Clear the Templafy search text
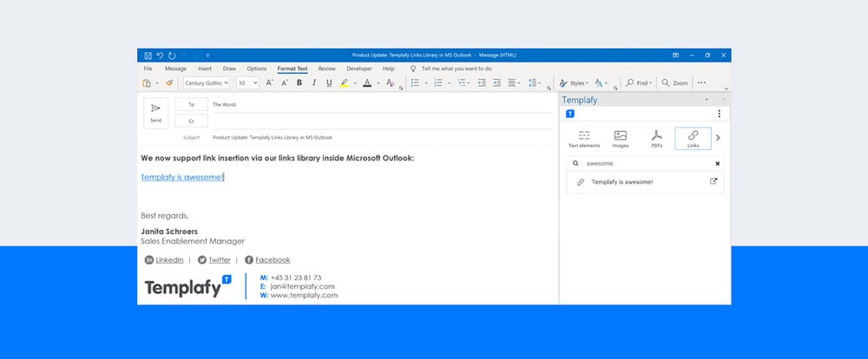The width and height of the screenshot is (868, 359). 718,163
